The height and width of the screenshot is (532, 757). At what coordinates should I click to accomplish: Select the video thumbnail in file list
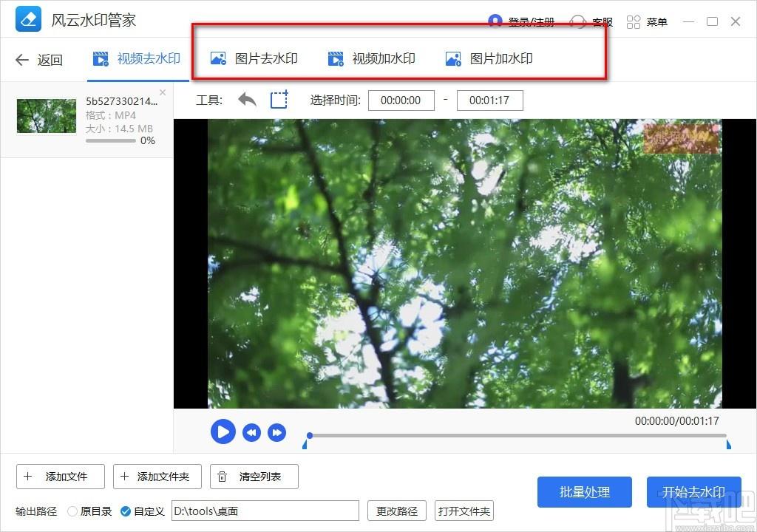(x=47, y=116)
